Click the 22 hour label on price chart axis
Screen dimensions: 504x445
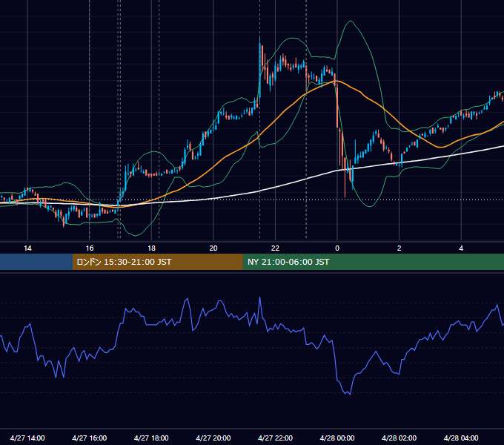tap(275, 248)
